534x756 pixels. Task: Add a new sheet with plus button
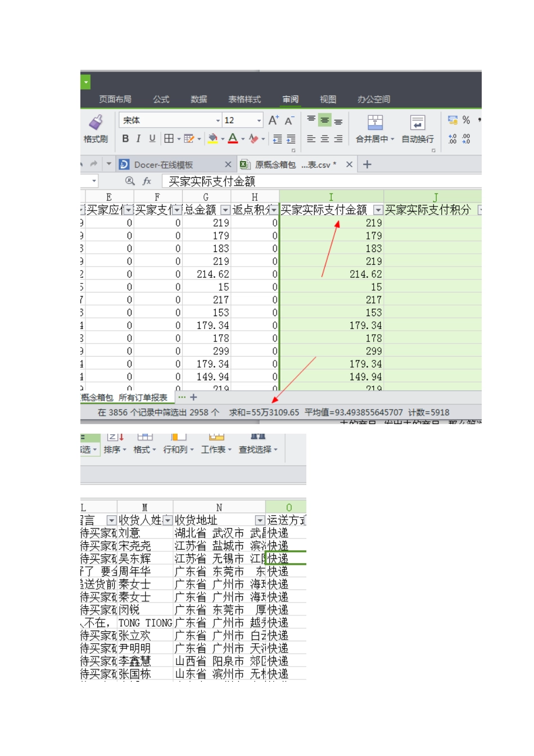coord(193,397)
